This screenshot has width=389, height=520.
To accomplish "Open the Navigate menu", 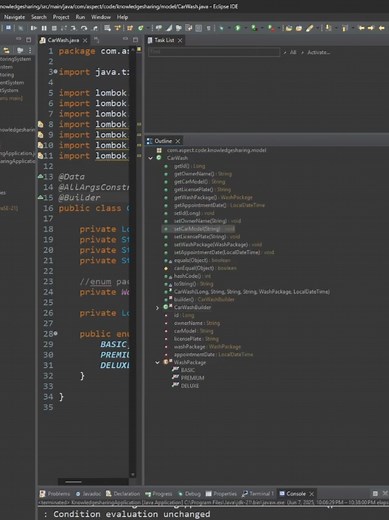I will 14,17.
